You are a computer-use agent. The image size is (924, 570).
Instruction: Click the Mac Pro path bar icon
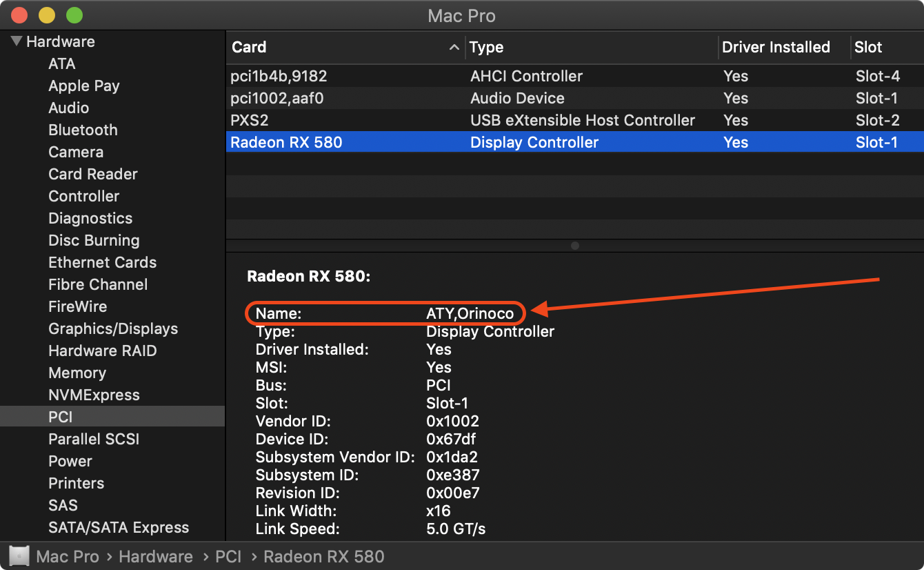(x=19, y=556)
